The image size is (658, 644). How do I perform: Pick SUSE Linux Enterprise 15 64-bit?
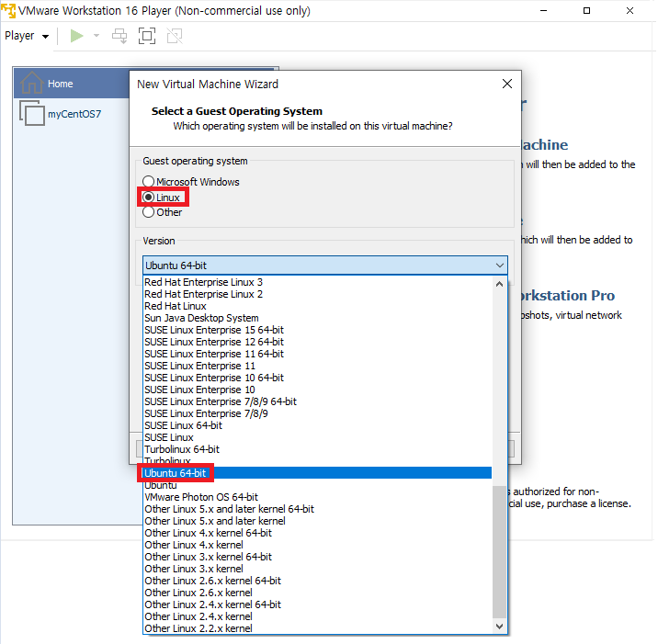point(318,330)
